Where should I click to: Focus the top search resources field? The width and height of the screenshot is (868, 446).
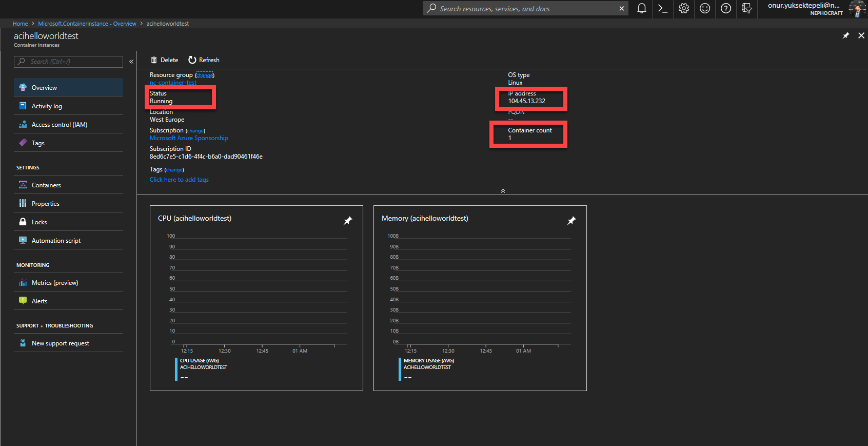[x=526, y=8]
